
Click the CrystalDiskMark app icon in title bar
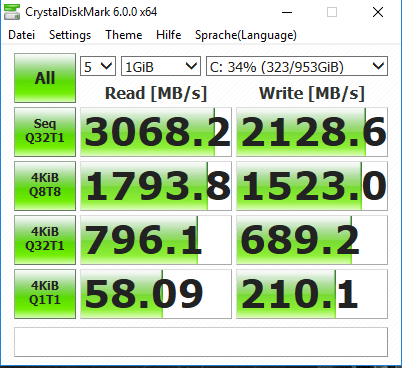12,12
